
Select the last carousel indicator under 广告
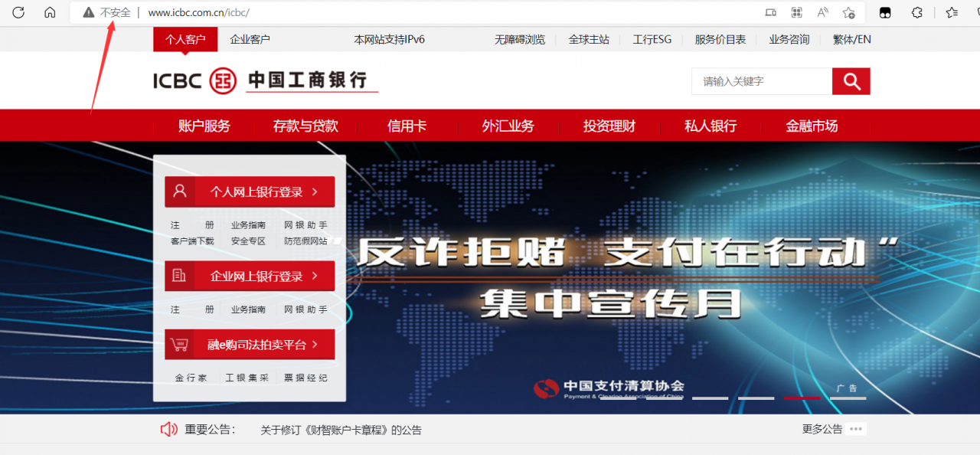click(x=848, y=398)
